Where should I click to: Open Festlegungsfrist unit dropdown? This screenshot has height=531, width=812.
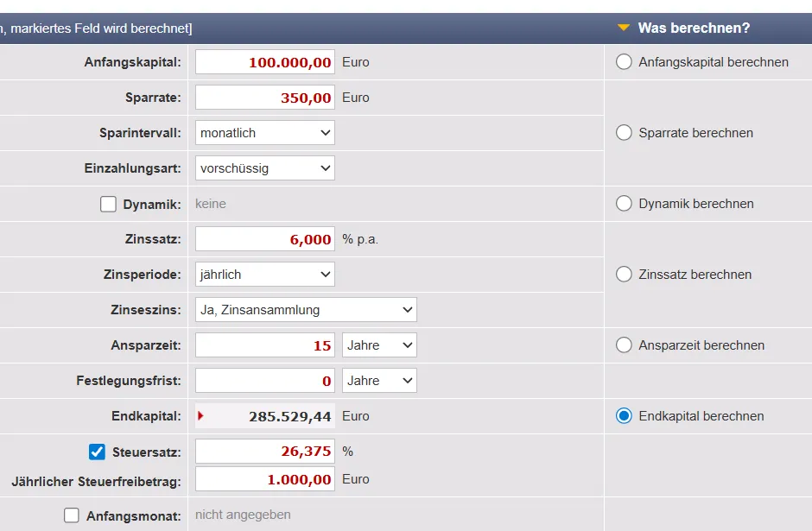tap(379, 381)
